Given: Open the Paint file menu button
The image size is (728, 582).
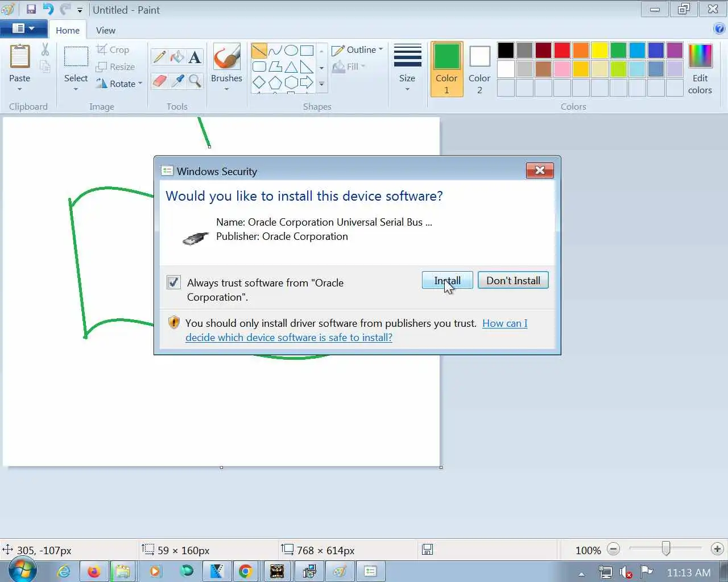Looking at the screenshot, I should tap(23, 28).
